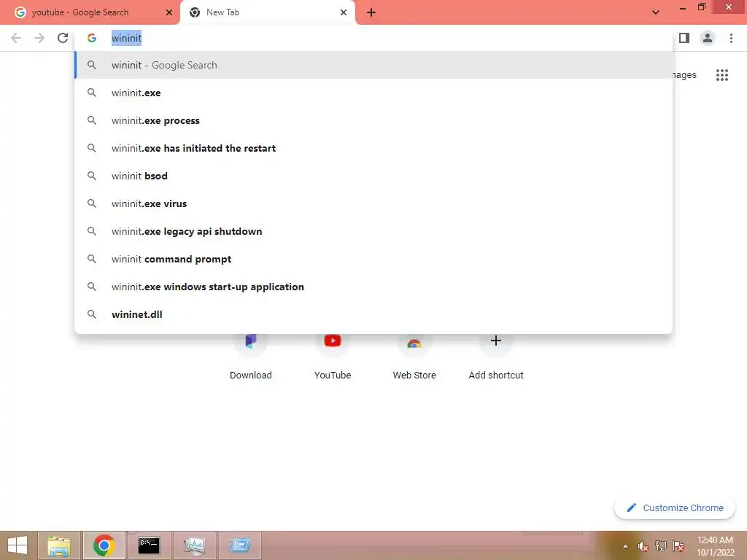Viewport: 747px width, 560px height.
Task: Open a new tab with the plus button
Action: [371, 12]
